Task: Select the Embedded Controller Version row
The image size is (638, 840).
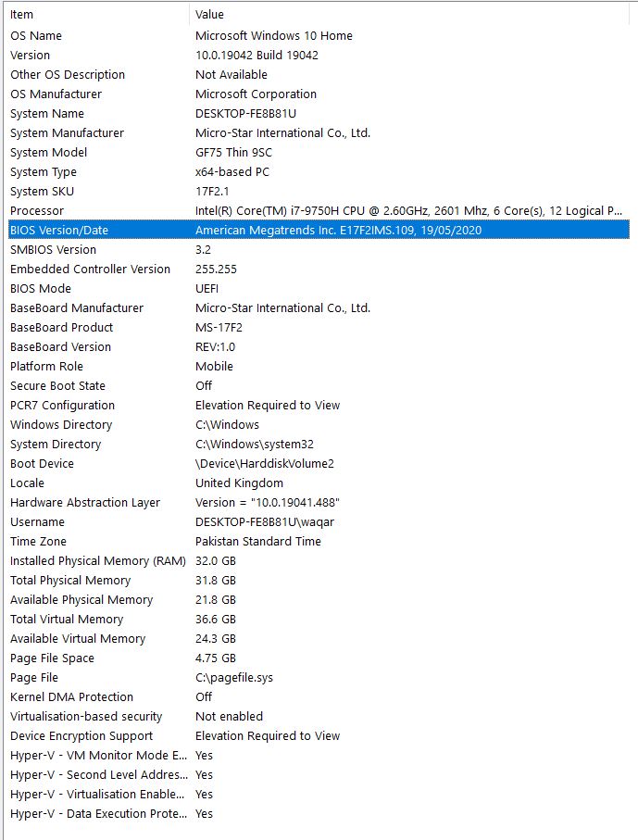Action: (319, 270)
